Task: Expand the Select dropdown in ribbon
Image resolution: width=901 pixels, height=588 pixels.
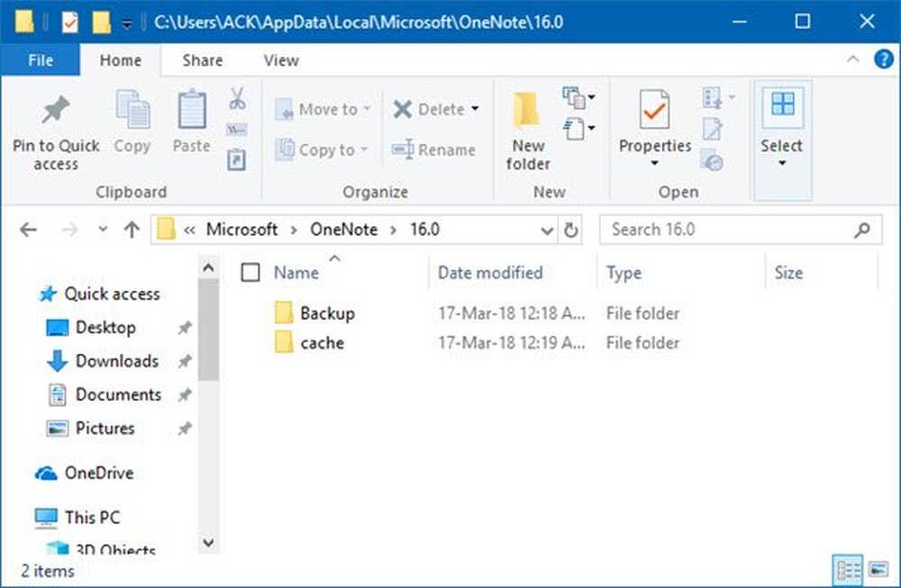Action: point(781,163)
